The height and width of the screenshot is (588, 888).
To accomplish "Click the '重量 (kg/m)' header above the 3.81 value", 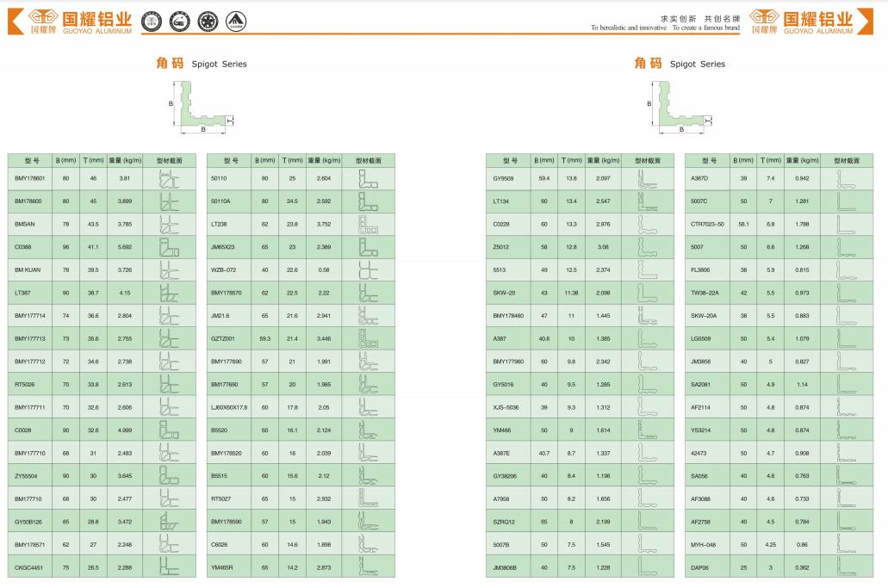I will (125, 161).
